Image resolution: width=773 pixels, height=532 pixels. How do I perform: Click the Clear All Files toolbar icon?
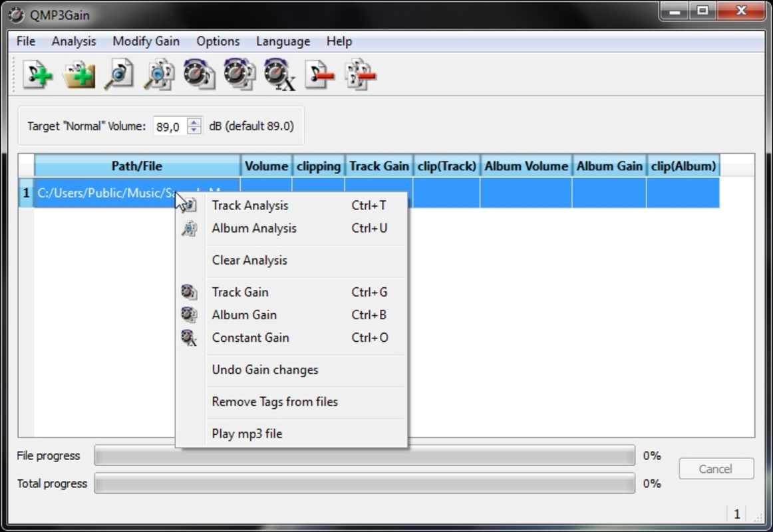coord(361,75)
